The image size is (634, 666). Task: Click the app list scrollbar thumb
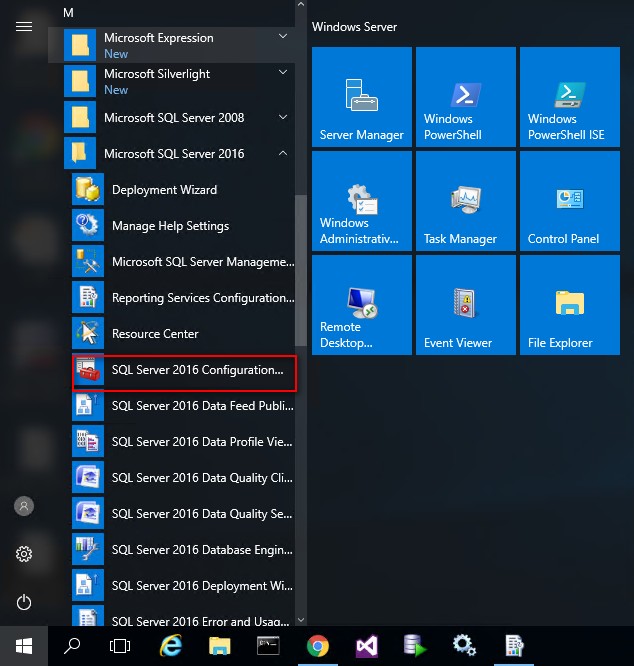point(301,270)
